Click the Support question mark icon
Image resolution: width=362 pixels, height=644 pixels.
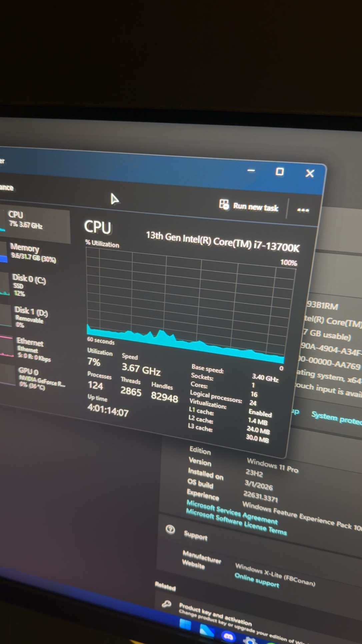[x=170, y=529]
